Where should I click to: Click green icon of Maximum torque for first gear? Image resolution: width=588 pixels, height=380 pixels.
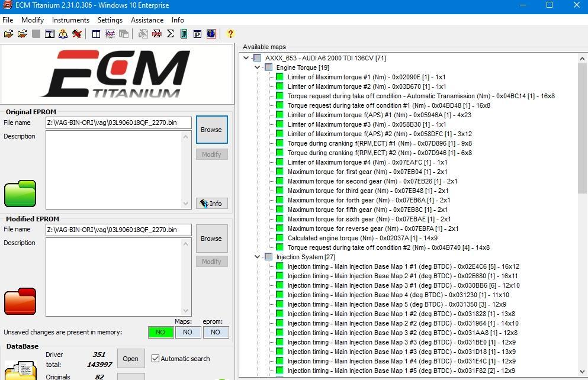279,171
